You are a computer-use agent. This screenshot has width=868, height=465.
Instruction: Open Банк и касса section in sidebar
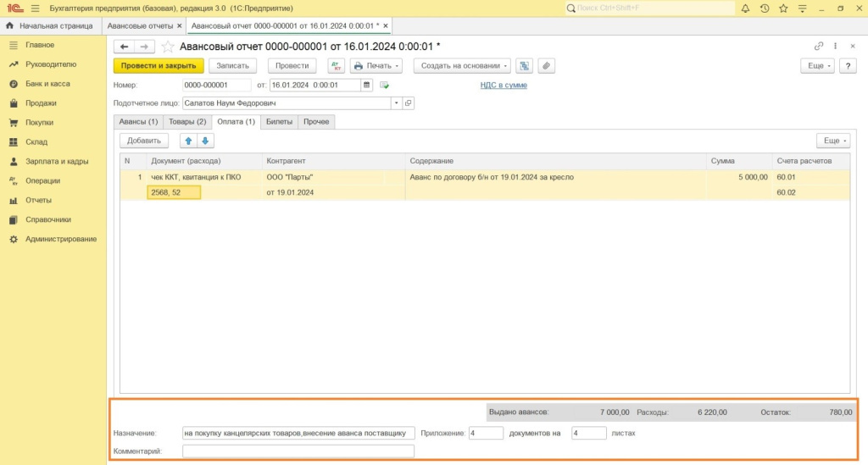[x=47, y=84]
